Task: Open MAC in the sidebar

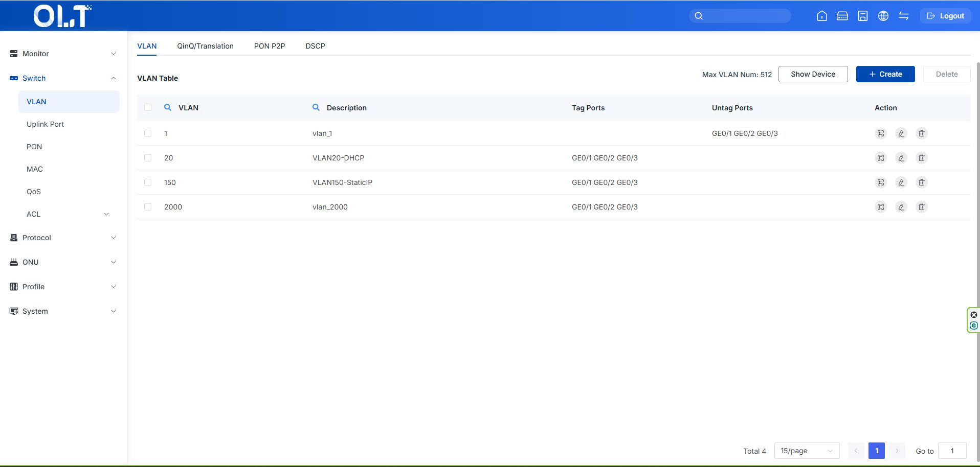Action: point(69,169)
